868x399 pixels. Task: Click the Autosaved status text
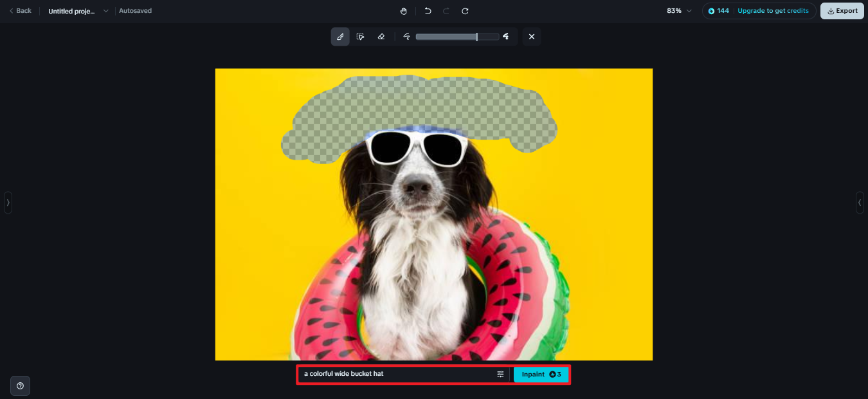point(136,11)
